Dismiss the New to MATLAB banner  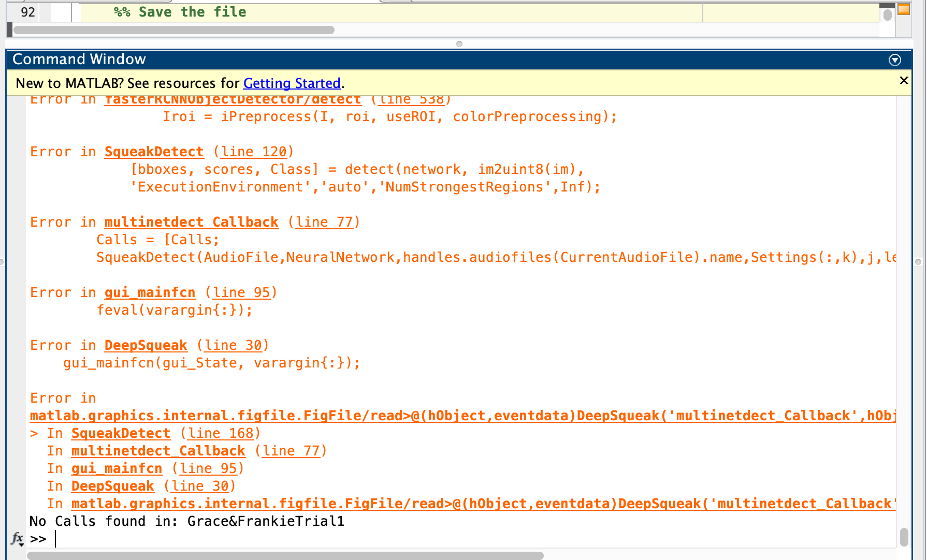(x=904, y=80)
